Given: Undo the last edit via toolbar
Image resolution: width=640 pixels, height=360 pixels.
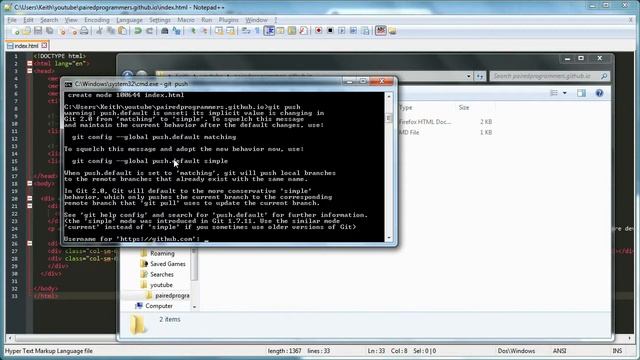Looking at the screenshot, I should pos(138,31).
